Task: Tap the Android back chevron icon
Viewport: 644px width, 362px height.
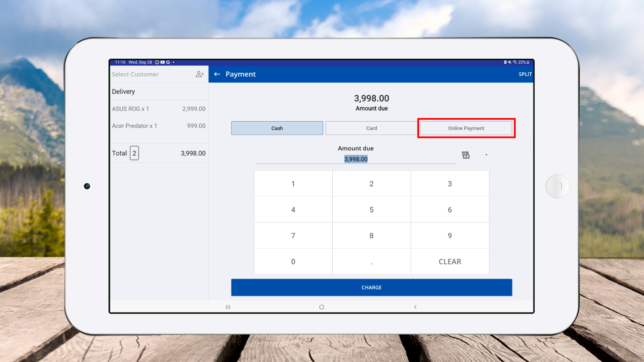Action: (415, 307)
